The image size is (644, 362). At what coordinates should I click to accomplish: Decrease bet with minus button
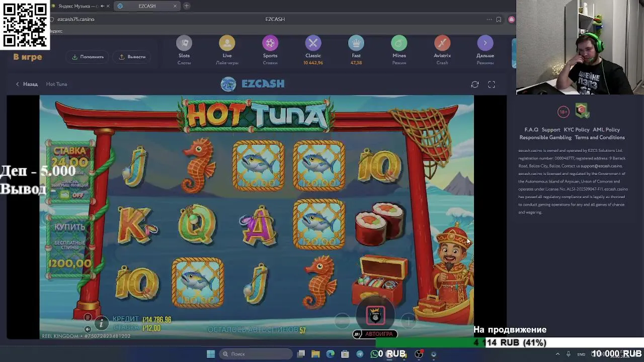tap(342, 320)
